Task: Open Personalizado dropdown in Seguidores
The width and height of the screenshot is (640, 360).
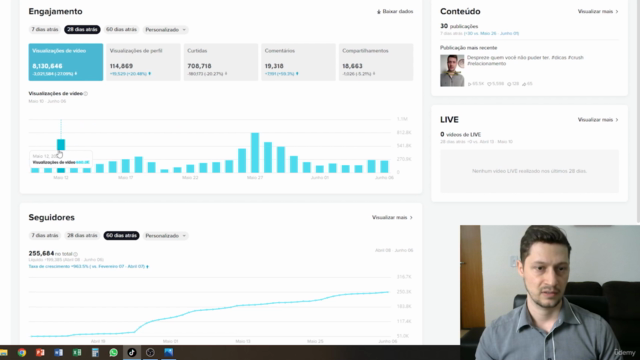Action: 165,236
